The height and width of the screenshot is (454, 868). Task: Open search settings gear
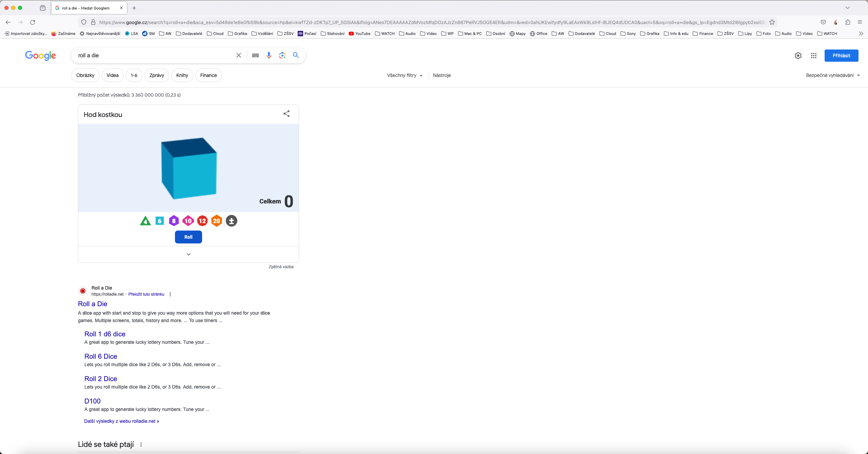pos(798,56)
